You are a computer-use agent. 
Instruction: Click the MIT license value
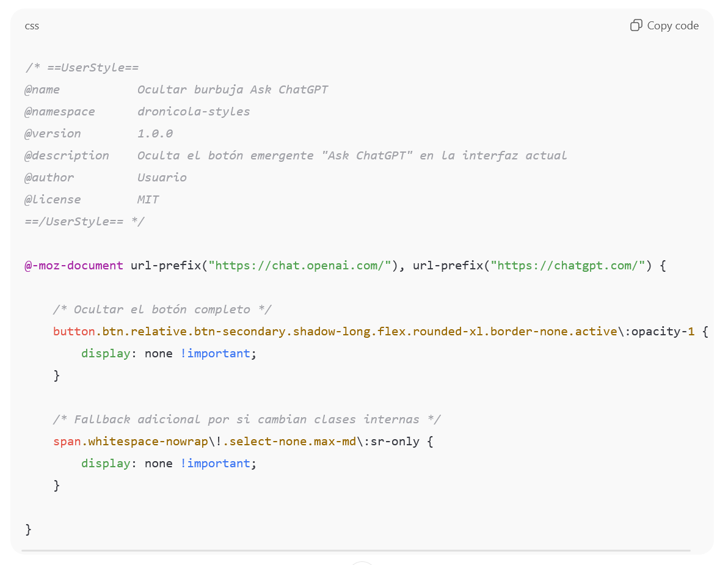click(x=148, y=200)
